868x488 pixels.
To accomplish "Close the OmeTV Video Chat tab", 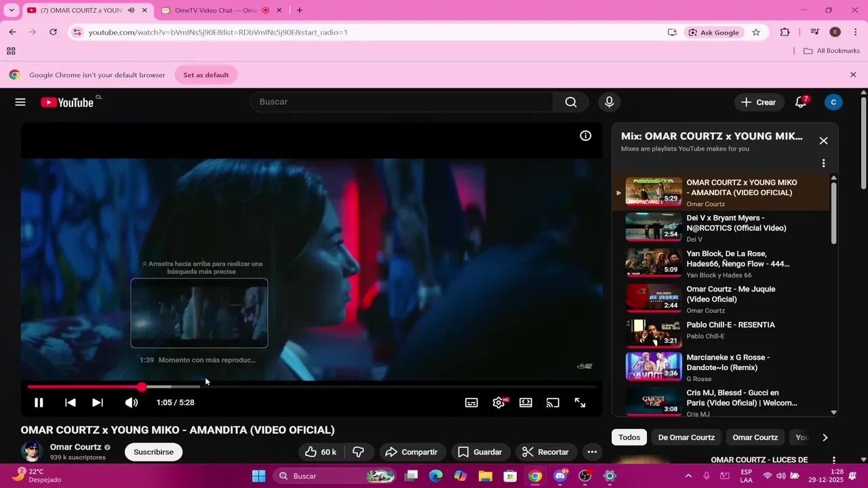I will [279, 10].
